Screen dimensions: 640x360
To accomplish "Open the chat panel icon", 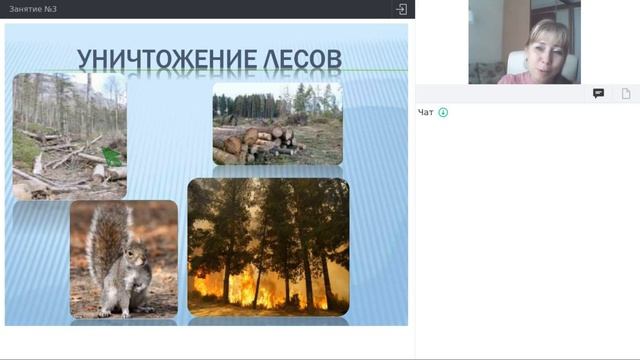I will (x=598, y=93).
